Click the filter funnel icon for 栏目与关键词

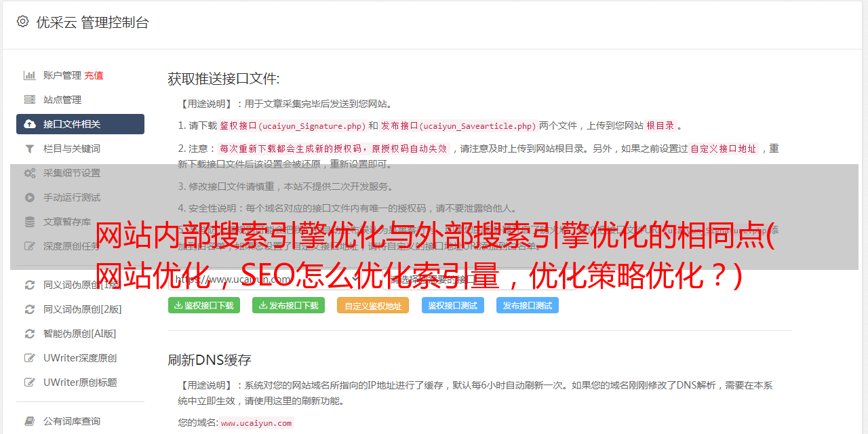point(30,149)
